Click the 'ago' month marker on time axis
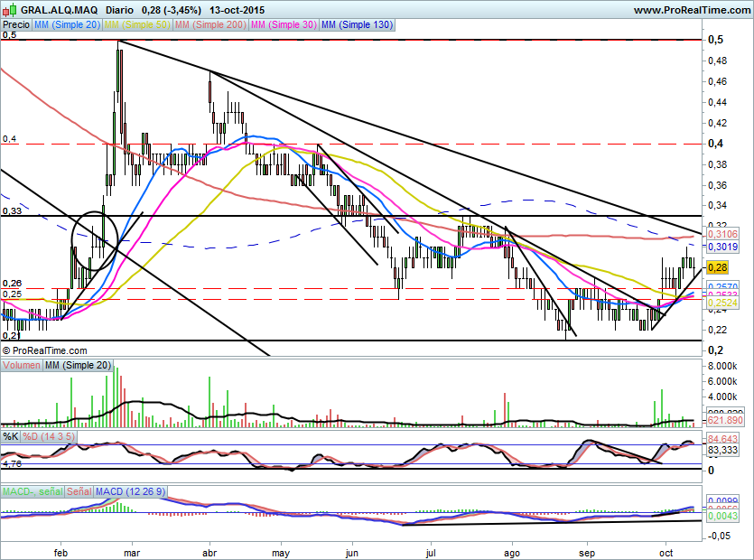The image size is (754, 560). pos(512,550)
